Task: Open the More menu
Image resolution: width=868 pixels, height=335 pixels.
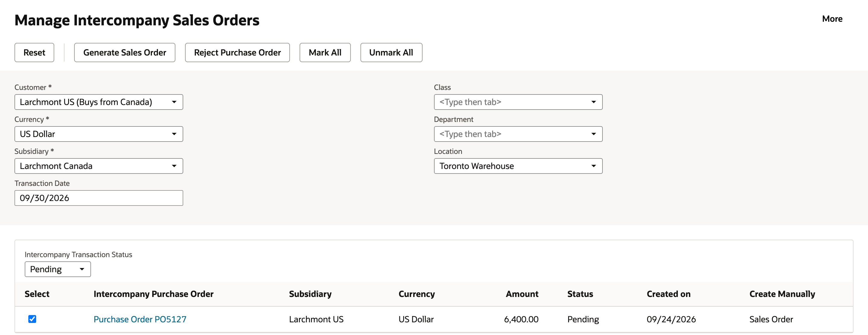Action: tap(832, 19)
